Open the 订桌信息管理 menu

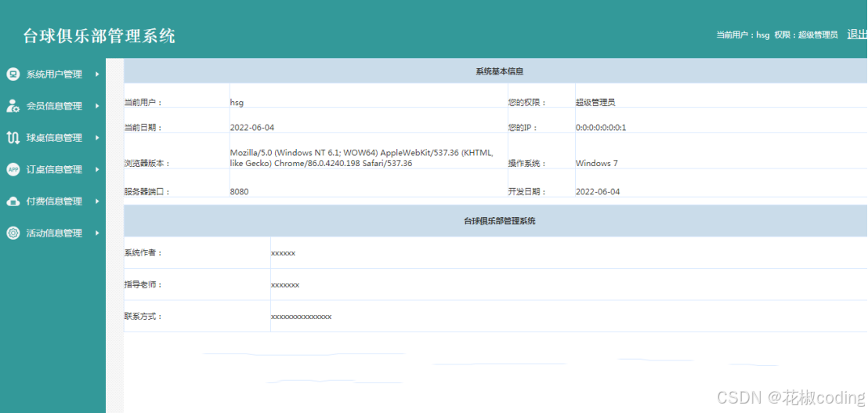point(52,169)
